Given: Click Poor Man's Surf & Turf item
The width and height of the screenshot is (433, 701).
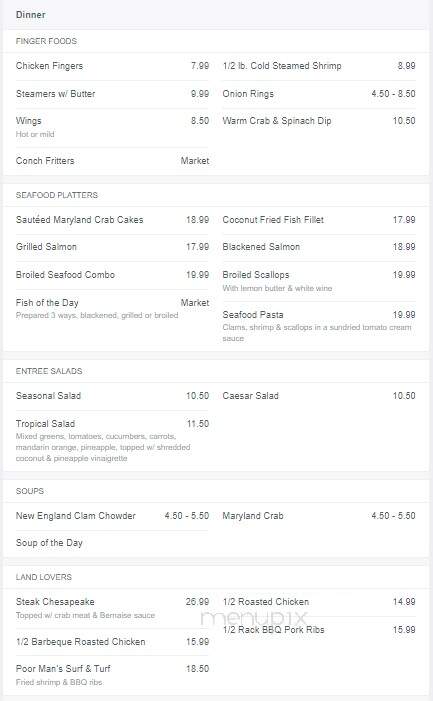Looking at the screenshot, I should [x=112, y=675].
